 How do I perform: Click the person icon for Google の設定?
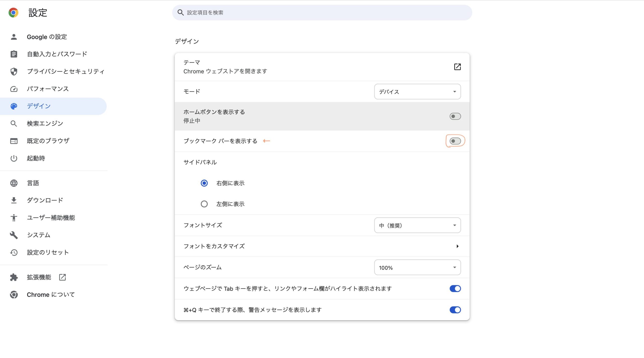(x=14, y=37)
